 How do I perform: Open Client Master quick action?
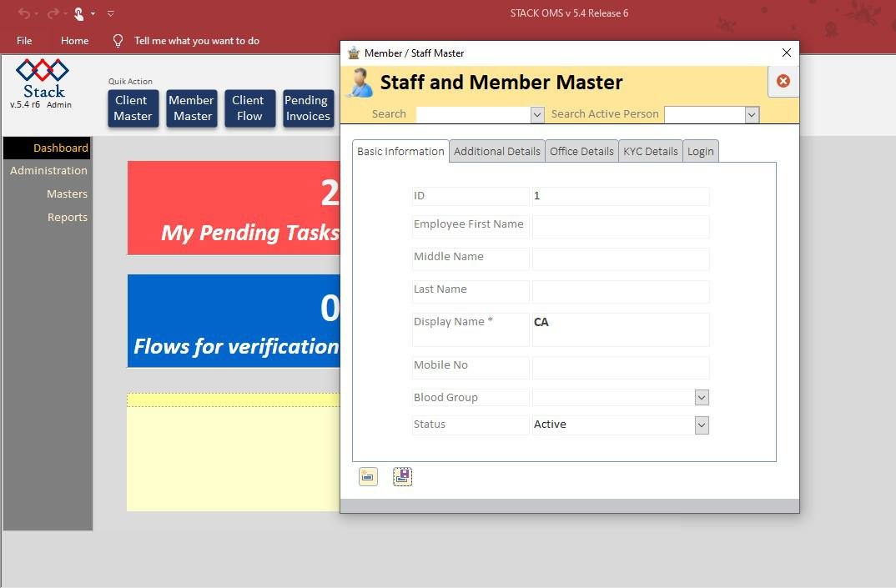(x=133, y=108)
